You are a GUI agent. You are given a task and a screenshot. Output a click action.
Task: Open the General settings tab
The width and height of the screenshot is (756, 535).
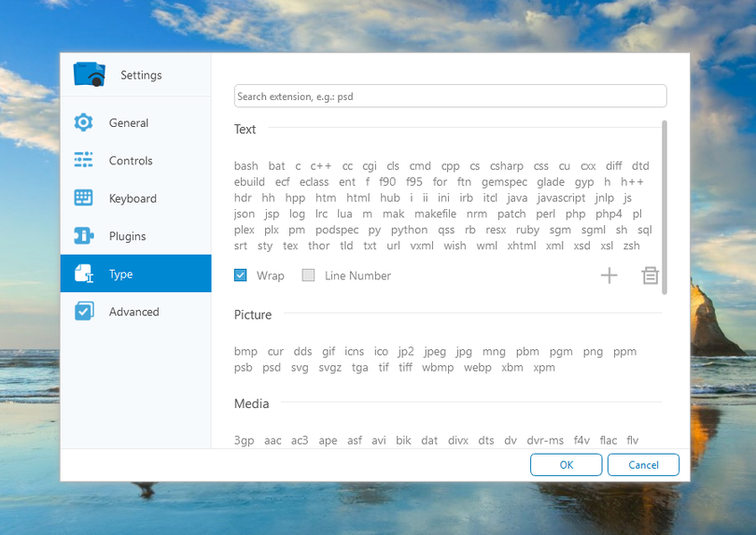coord(129,122)
